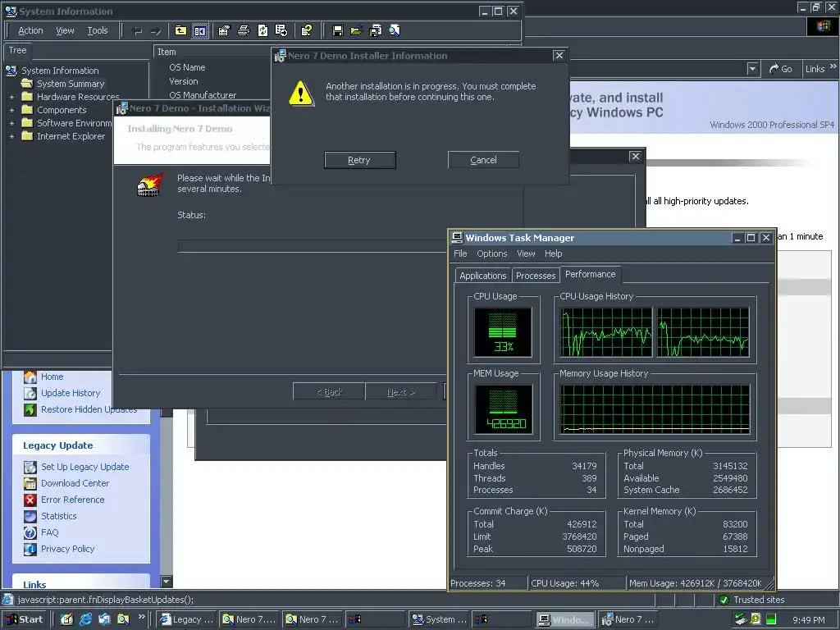Viewport: 840px width, 630px height.
Task: Click Cancel in Nero Installer Information dialog
Action: pyautogui.click(x=483, y=160)
